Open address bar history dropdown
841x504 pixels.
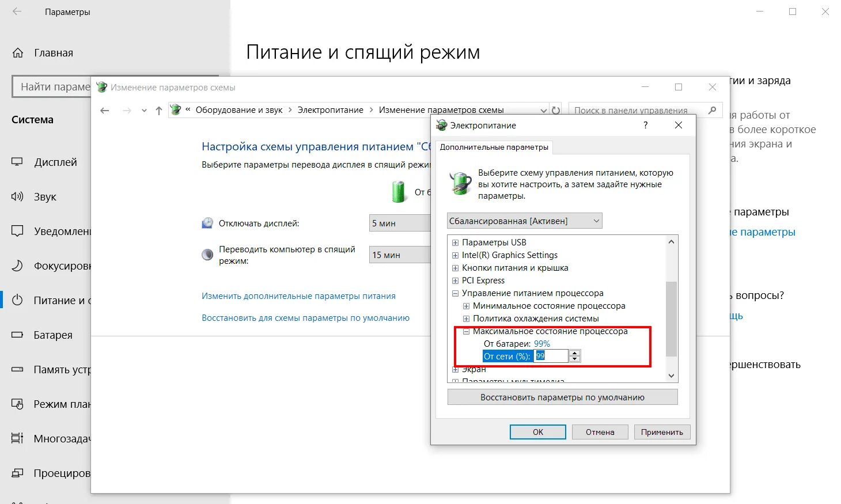(x=544, y=110)
